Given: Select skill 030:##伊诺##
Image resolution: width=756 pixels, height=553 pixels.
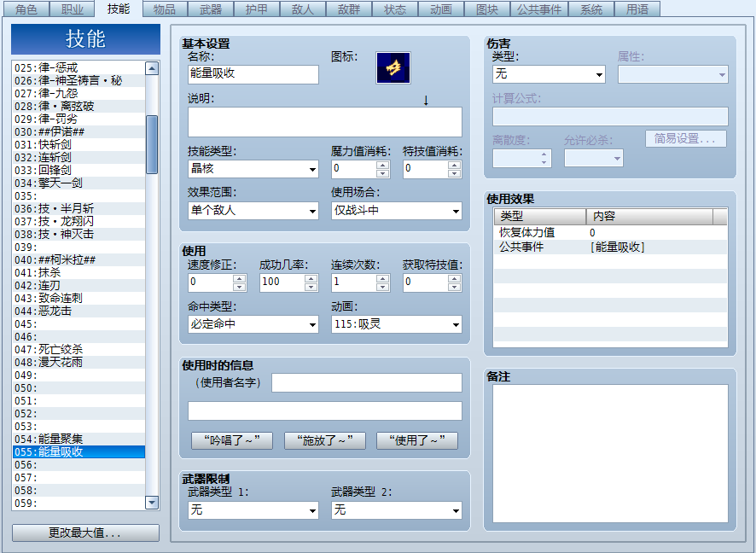Looking at the screenshot, I should [x=79, y=131].
